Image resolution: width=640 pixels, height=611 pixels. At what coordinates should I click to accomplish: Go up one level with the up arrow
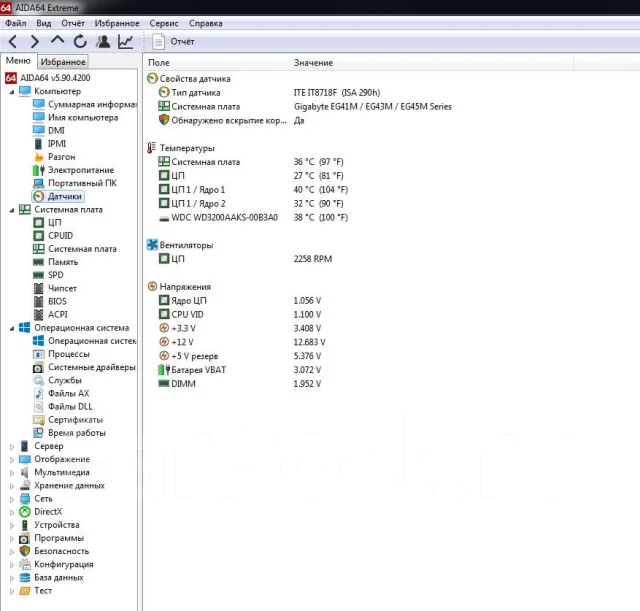58,40
